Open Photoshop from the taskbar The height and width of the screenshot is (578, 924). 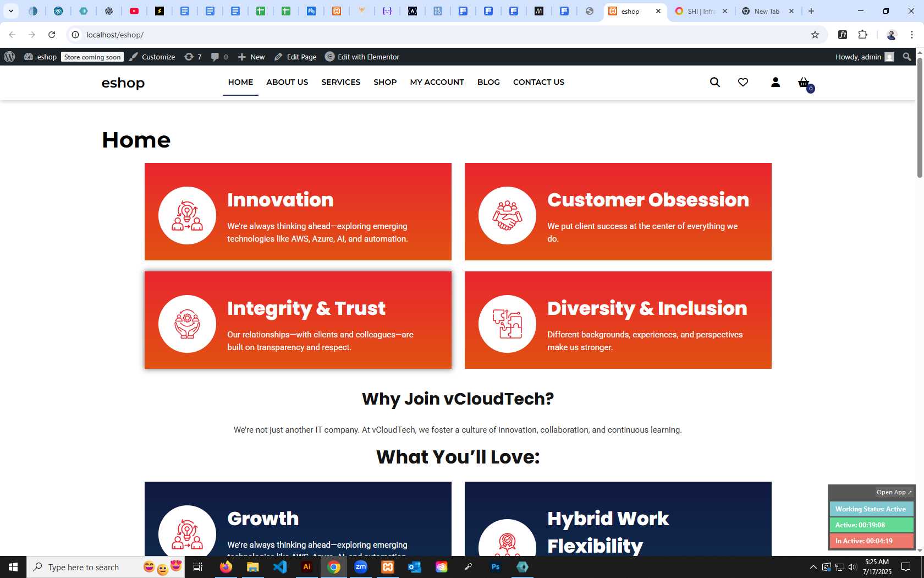coord(496,567)
